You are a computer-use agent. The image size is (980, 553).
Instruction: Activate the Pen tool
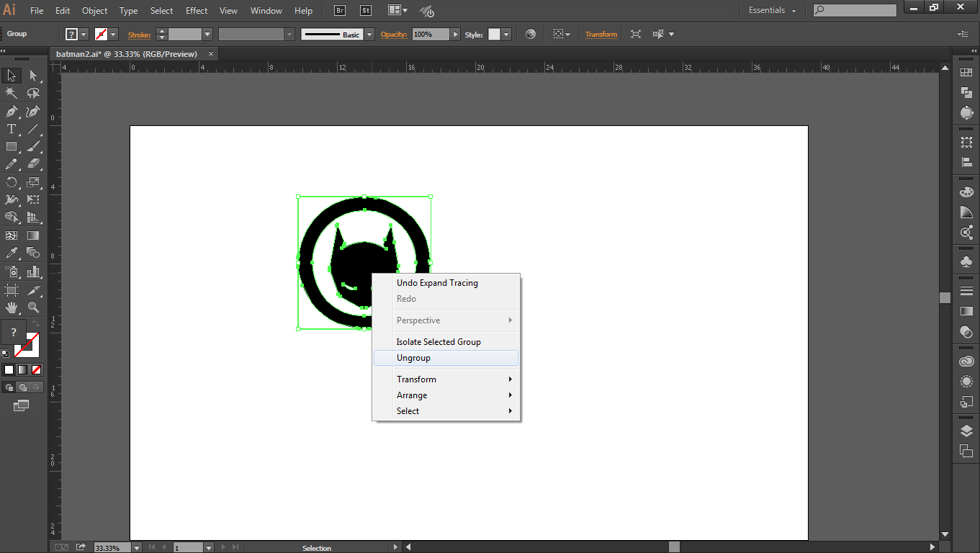click(x=12, y=112)
